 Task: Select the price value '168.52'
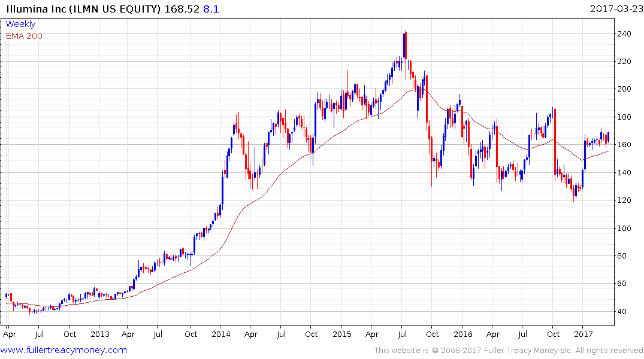pos(182,9)
